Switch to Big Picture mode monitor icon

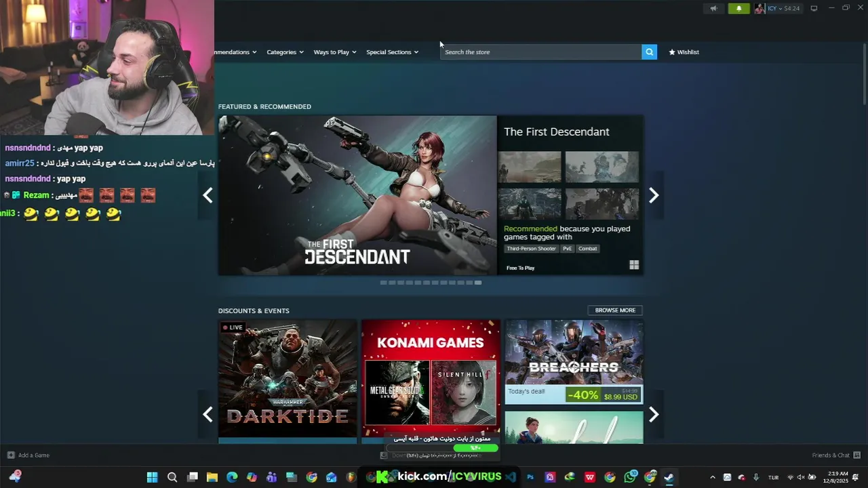click(814, 8)
